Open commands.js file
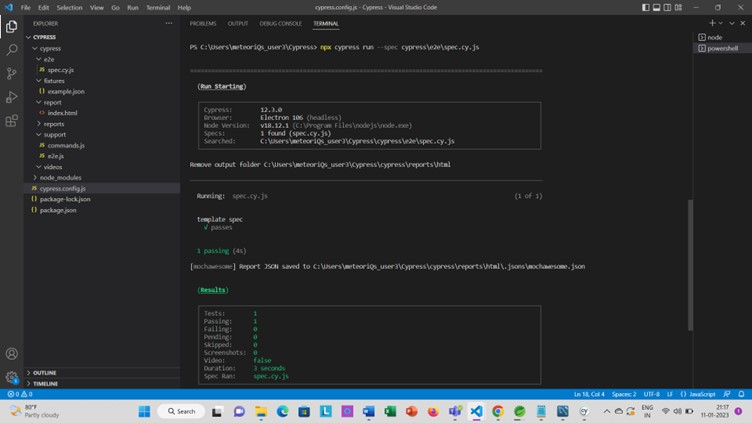Viewport: 752px width, 423px height. click(x=66, y=145)
